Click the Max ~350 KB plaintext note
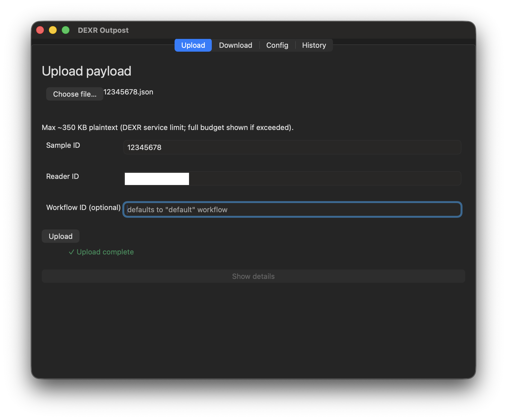This screenshot has width=507, height=420. [x=168, y=127]
